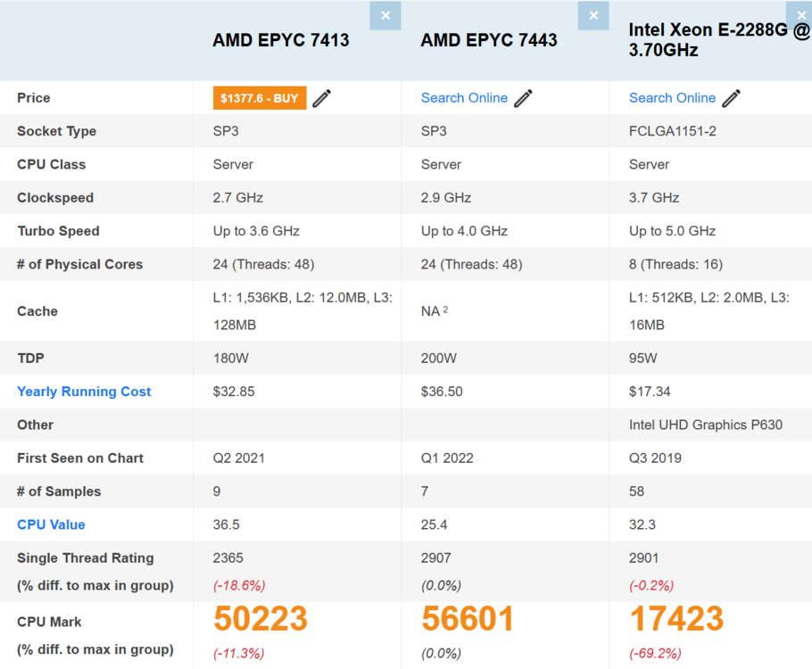Open the CPU Value link
Screen dimensions: 812x669
click(51, 524)
